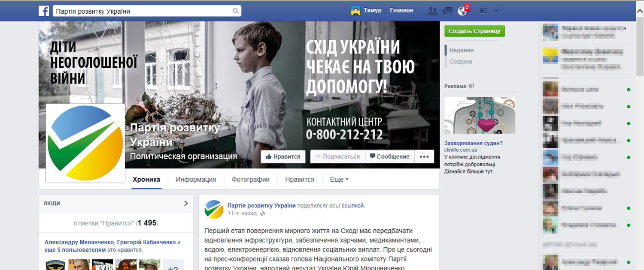Toggle Подписаться follow button
The image size is (644, 270).
pos(337,156)
